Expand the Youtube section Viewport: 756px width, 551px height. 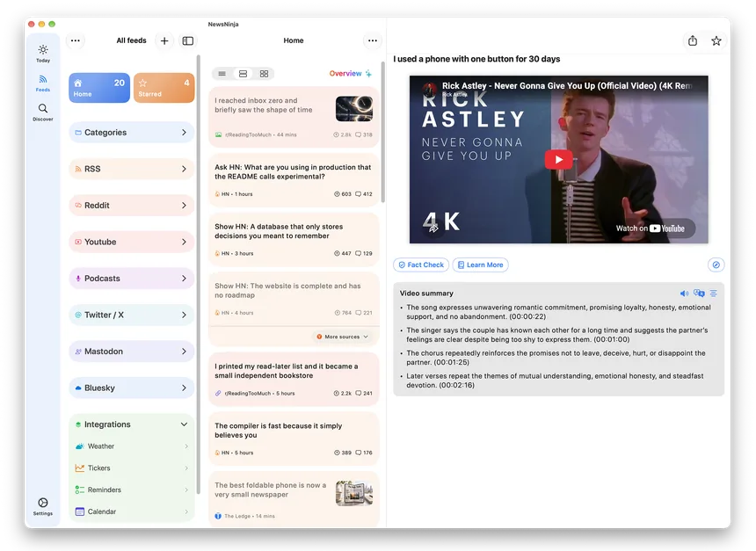132,242
